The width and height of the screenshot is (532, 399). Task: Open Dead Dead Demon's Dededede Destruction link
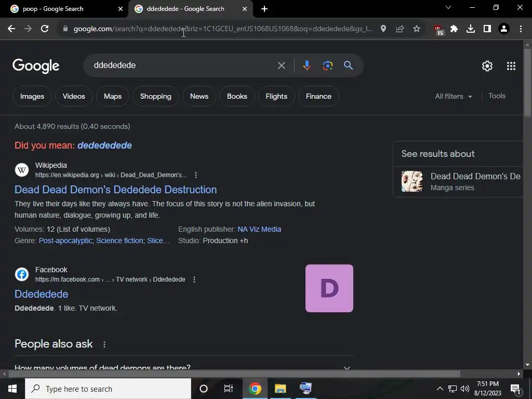(x=116, y=190)
